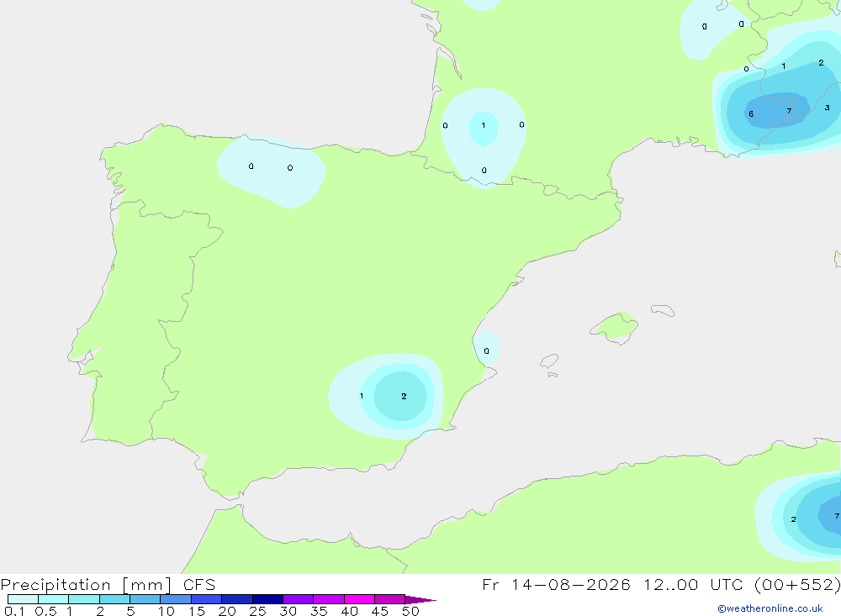The image size is (841, 616).
Task: Select the 30–35 mm purple legend box
Action: click(298, 599)
